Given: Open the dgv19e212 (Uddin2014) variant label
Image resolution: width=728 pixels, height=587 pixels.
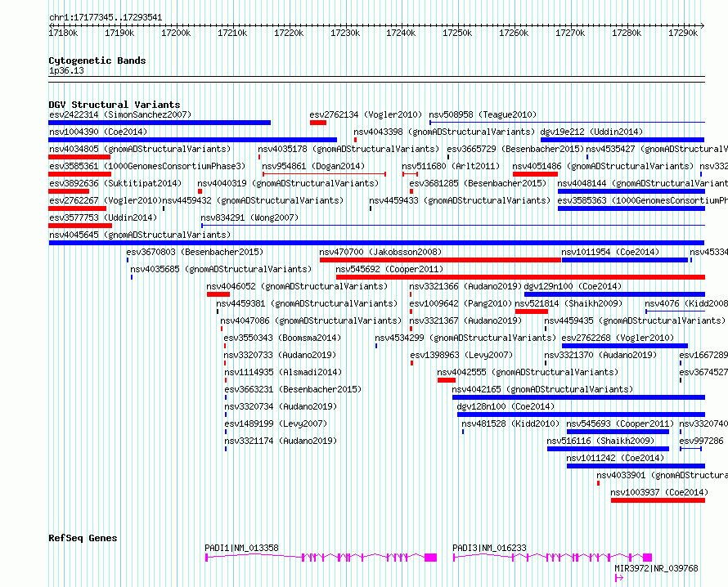Looking at the screenshot, I should point(591,132).
